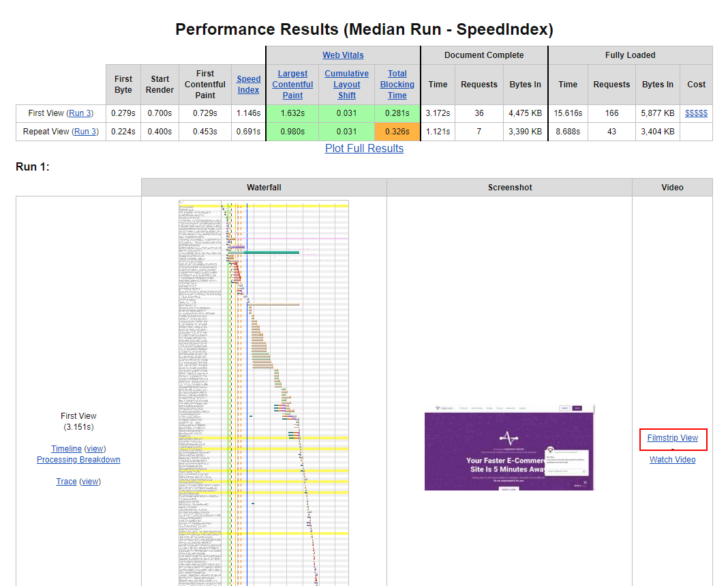This screenshot has height=586, width=728.
Task: Click the Document Complete group header
Action: tap(484, 55)
